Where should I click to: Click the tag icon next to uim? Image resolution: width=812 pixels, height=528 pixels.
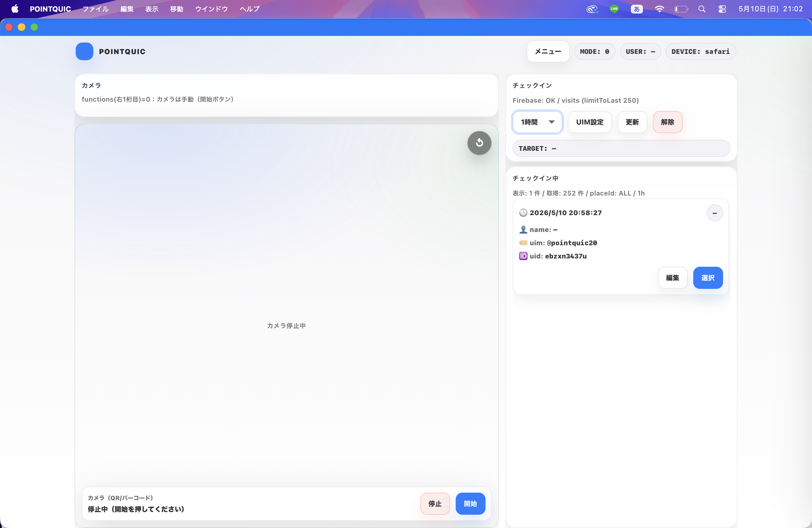point(523,243)
